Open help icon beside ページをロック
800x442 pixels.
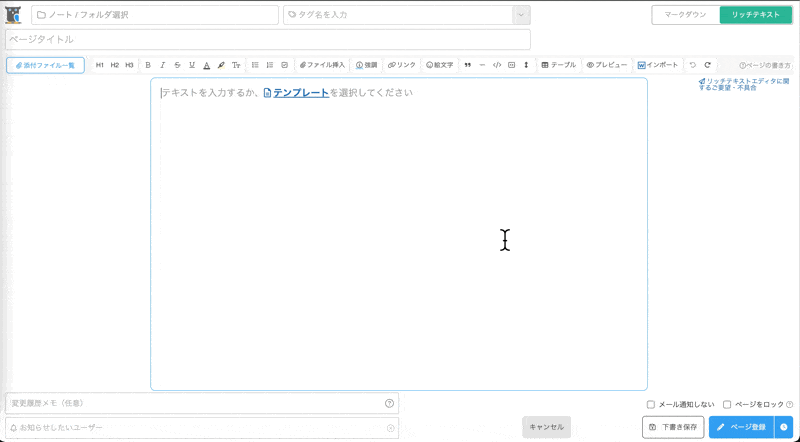point(789,405)
